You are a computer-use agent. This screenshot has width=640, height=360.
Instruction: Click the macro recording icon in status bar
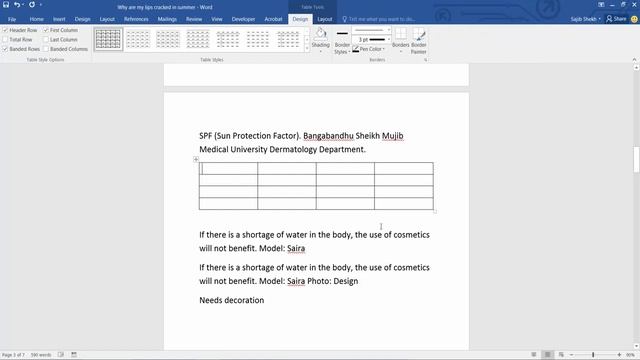pos(74,355)
